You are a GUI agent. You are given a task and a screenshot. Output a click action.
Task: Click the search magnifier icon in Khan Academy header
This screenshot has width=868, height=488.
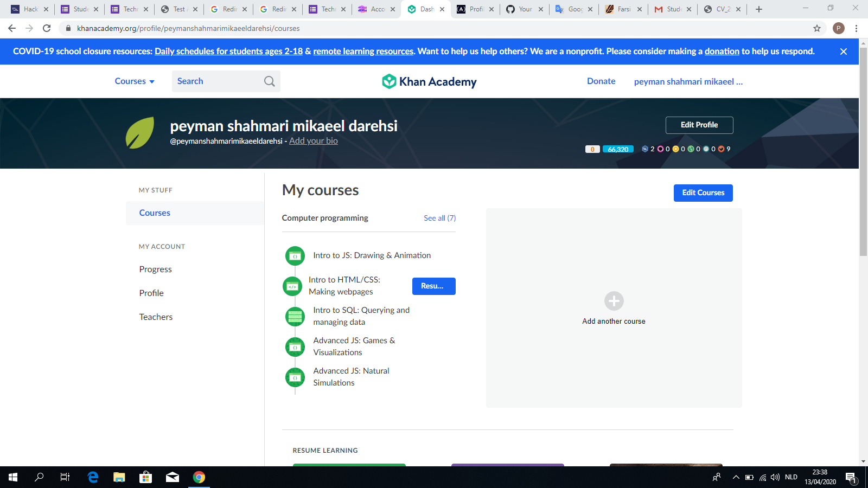coord(270,81)
